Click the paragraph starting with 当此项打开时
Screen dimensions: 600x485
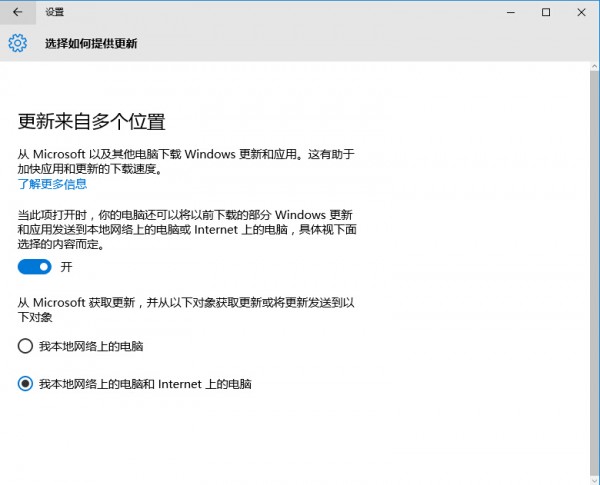(186, 229)
